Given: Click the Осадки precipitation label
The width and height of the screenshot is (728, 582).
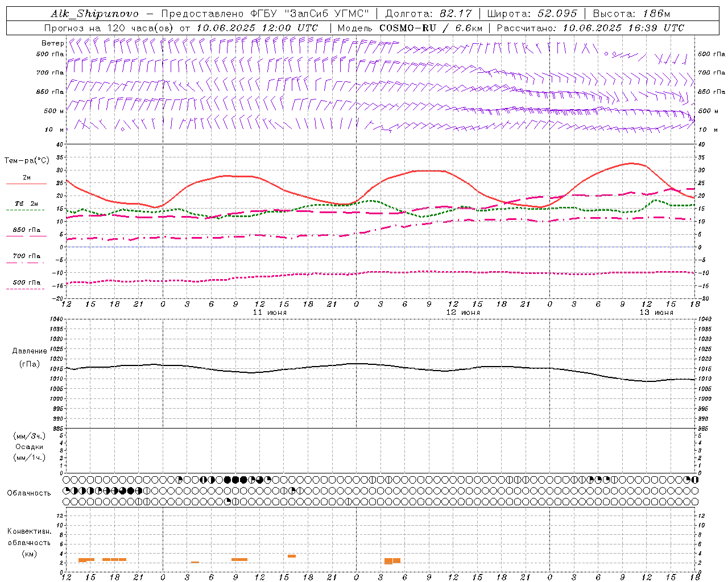Looking at the screenshot, I should click(30, 447).
